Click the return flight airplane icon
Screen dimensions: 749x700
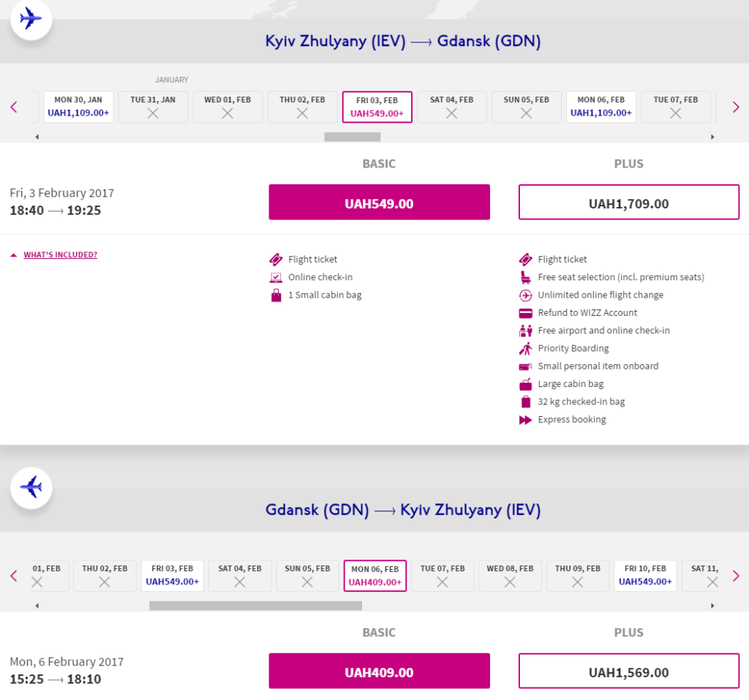pyautogui.click(x=31, y=487)
